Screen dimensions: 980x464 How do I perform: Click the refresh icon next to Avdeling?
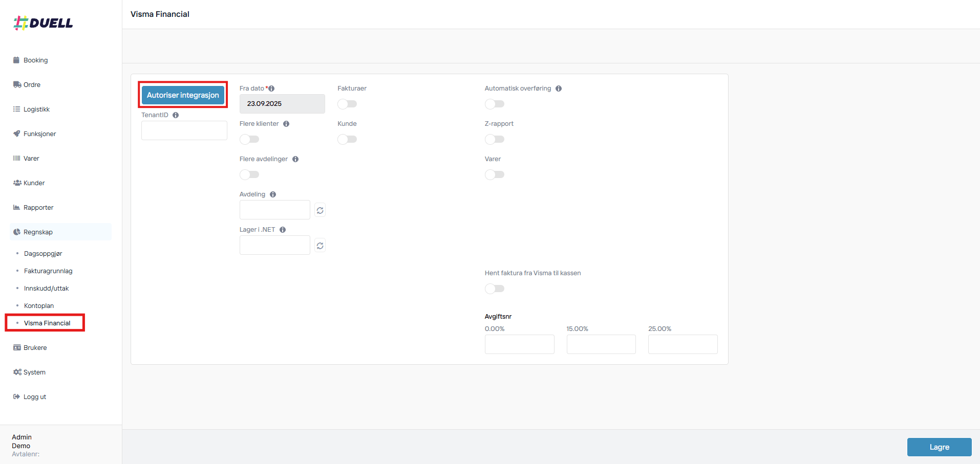coord(320,210)
